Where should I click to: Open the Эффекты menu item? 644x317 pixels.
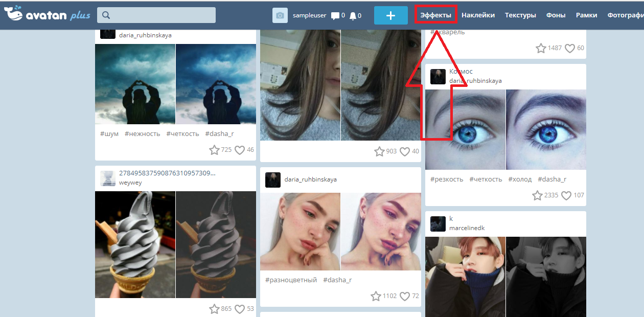(x=435, y=15)
